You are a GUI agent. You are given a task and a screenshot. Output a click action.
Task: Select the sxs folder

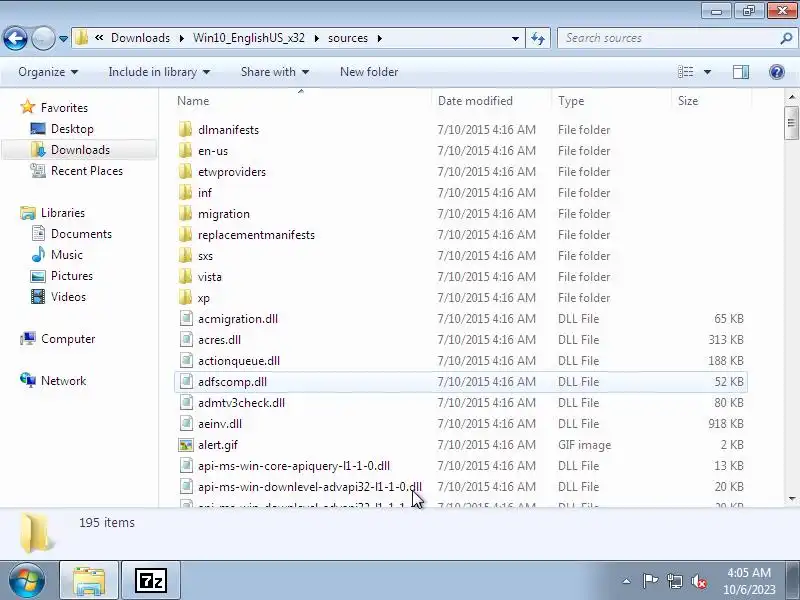205,256
